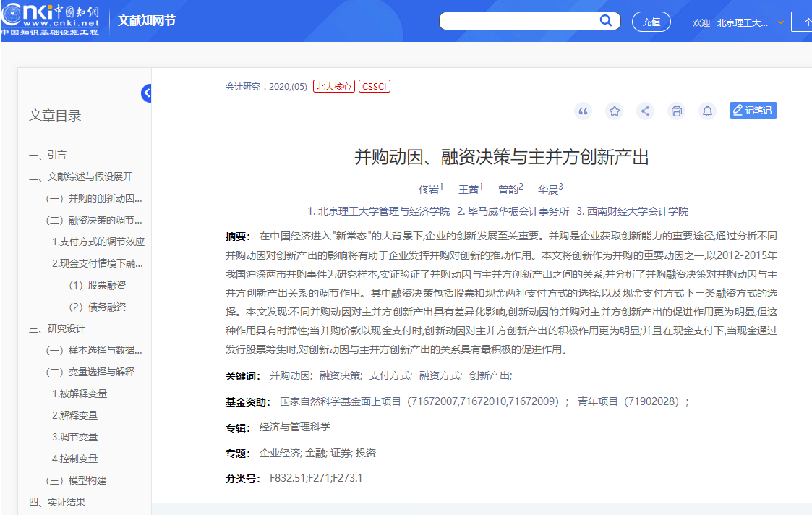The image size is (812, 515).
Task: Click the print icon
Action: pyautogui.click(x=676, y=111)
